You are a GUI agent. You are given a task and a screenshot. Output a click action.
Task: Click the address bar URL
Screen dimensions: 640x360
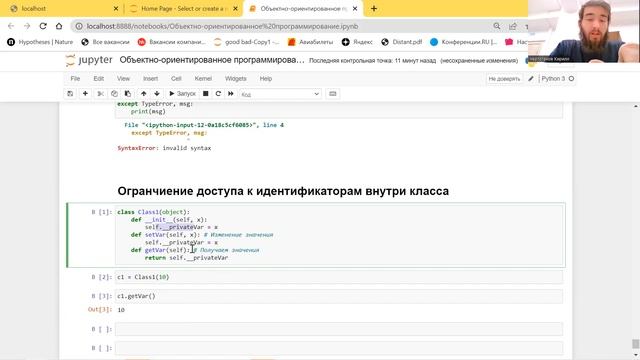click(x=222, y=26)
